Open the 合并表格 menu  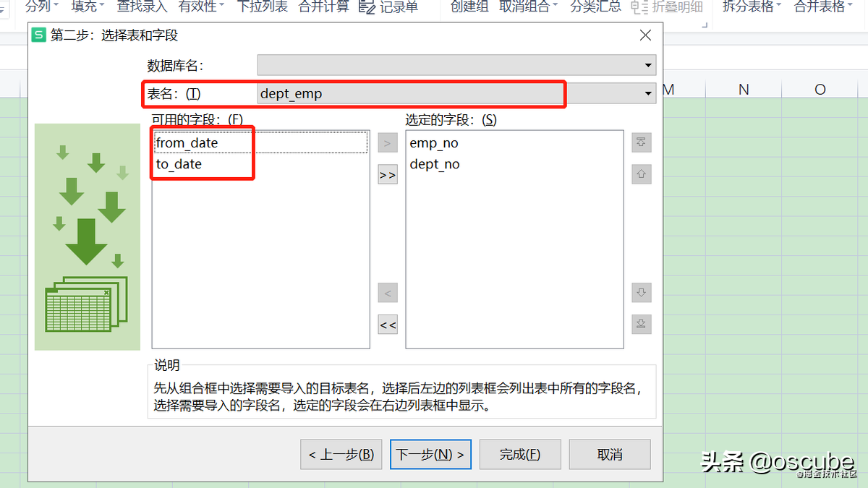point(824,7)
